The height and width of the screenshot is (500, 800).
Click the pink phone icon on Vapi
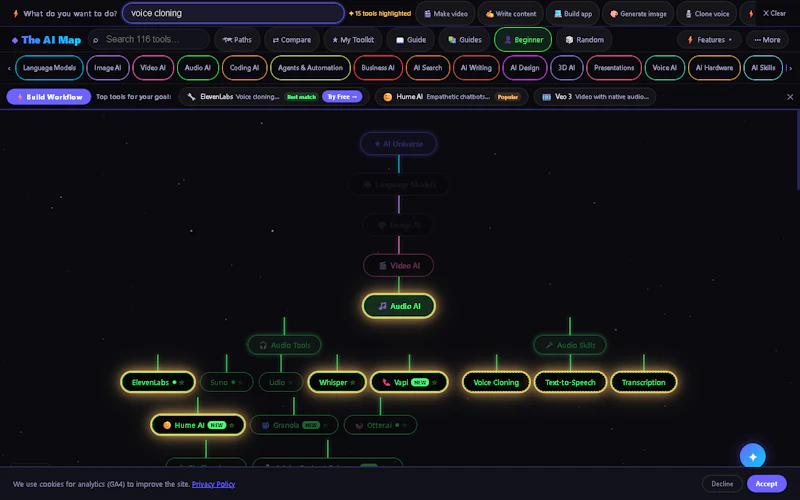[x=386, y=383]
